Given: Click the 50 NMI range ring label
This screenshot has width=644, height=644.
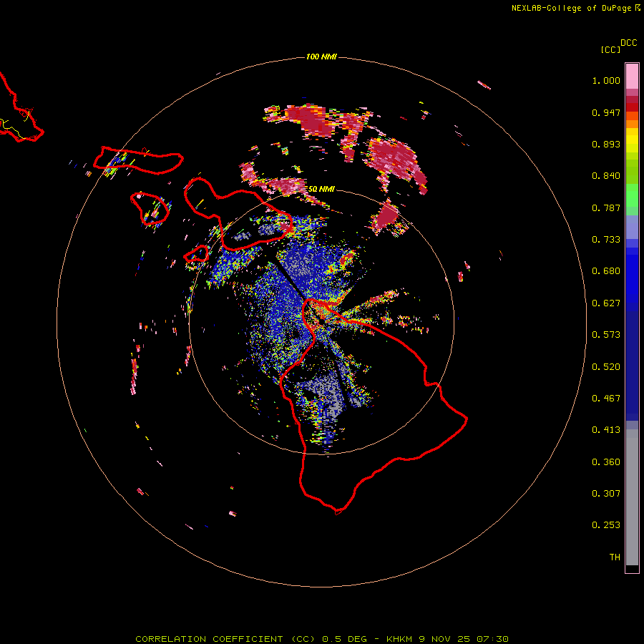Looking at the screenshot, I should pyautogui.click(x=321, y=189).
